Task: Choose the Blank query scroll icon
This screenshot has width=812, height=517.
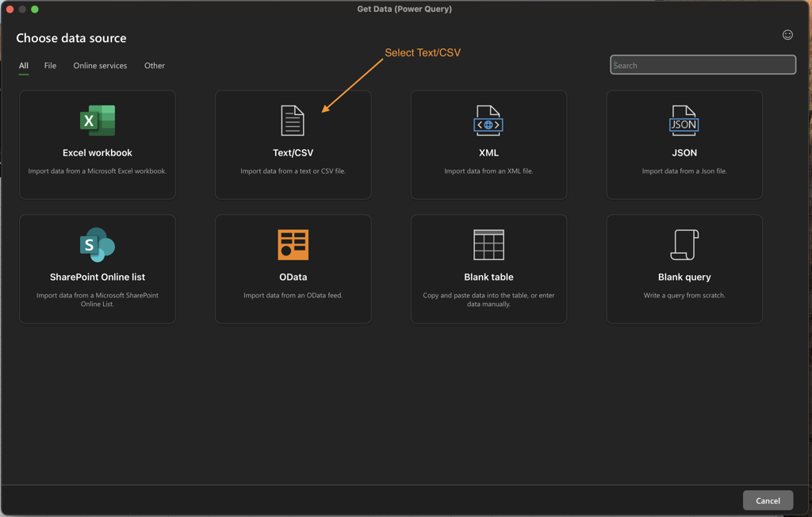Action: (684, 245)
